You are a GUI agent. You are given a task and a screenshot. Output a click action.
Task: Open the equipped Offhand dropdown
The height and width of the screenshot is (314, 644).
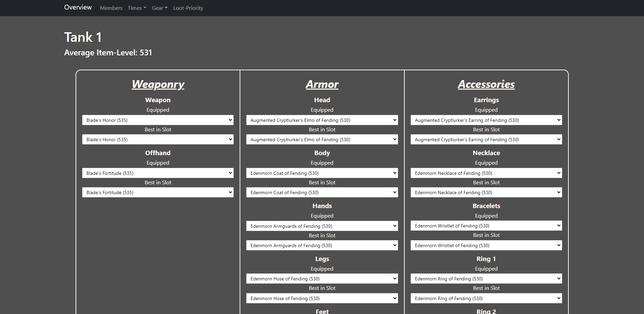point(158,173)
